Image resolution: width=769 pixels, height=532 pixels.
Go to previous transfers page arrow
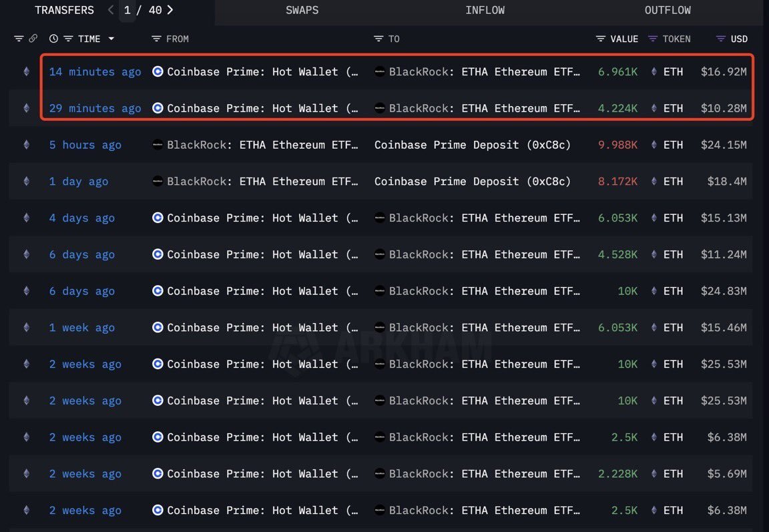[x=111, y=10]
